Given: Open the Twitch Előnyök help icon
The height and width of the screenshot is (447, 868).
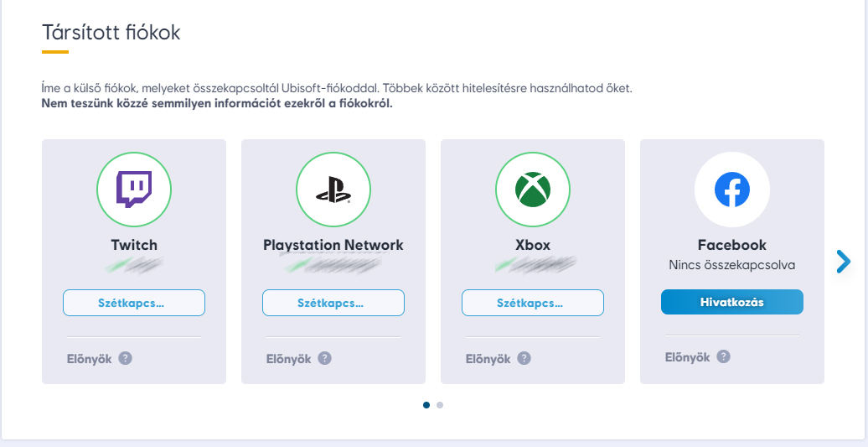Looking at the screenshot, I should tap(125, 358).
